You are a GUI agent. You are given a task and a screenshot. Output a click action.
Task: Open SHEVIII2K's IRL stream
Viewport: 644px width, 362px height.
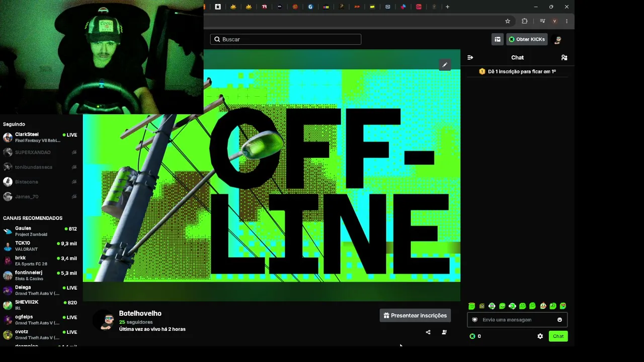[40, 305]
